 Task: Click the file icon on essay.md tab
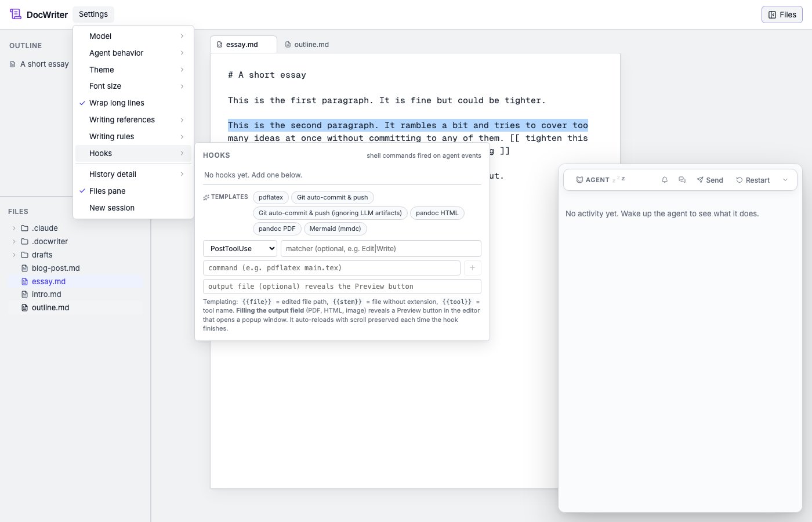pos(219,44)
